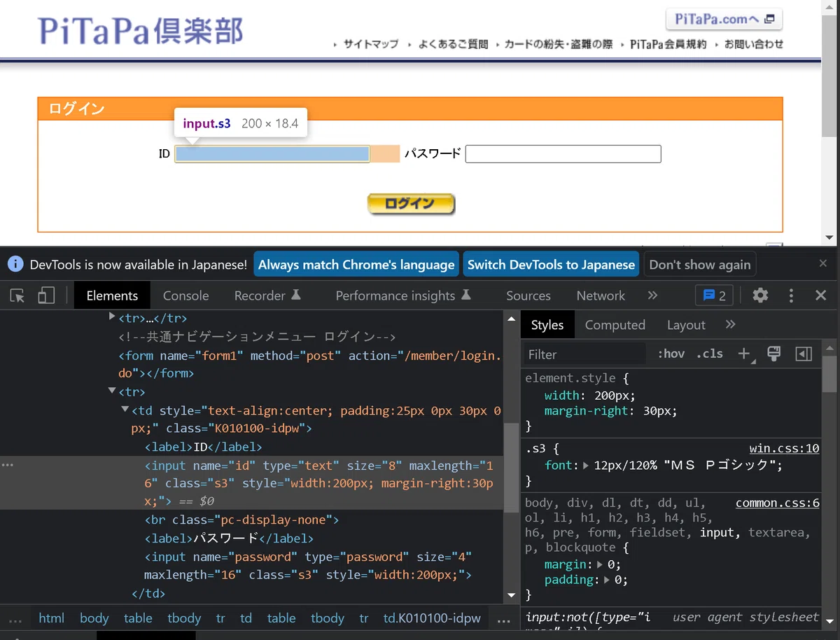Open the Performance insights tab
The image size is (840, 640).
click(403, 295)
